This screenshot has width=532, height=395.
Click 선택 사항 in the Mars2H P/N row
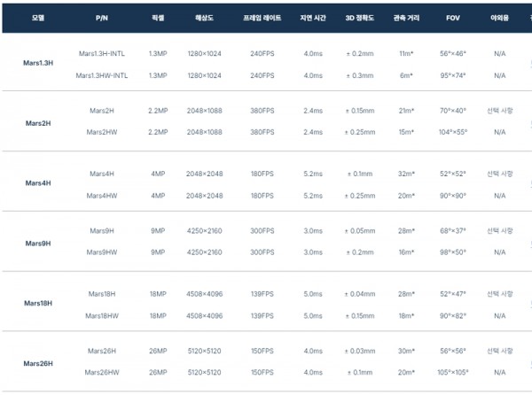click(500, 111)
